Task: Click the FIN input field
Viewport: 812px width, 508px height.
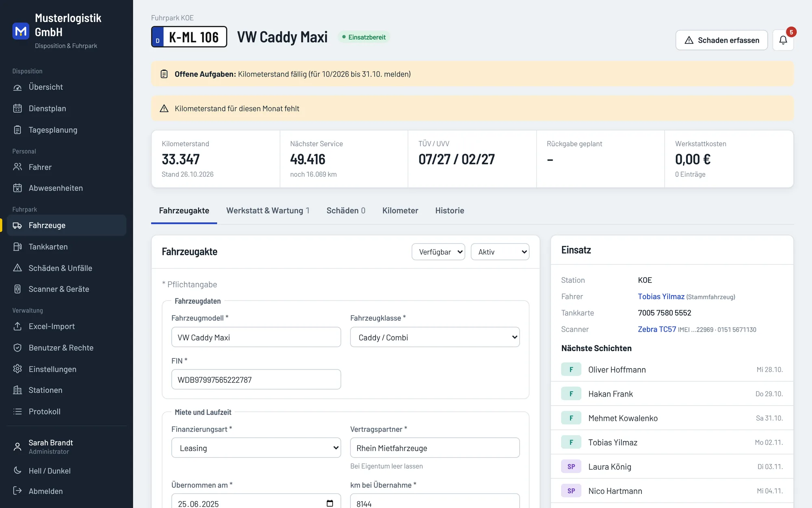Action: 256,380
